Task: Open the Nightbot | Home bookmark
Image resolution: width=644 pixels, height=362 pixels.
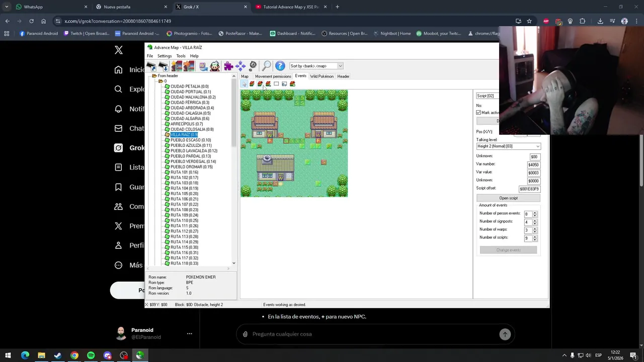Action: (392, 34)
